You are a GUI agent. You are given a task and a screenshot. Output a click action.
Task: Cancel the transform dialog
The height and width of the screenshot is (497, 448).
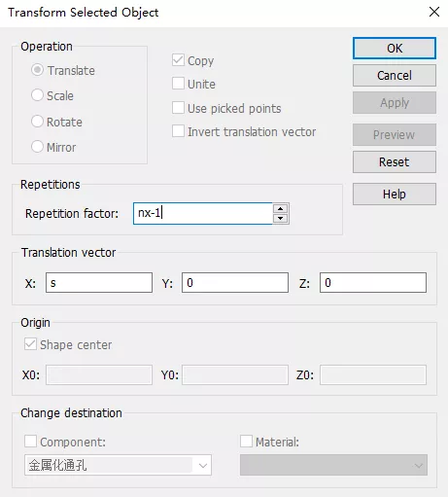pos(395,76)
